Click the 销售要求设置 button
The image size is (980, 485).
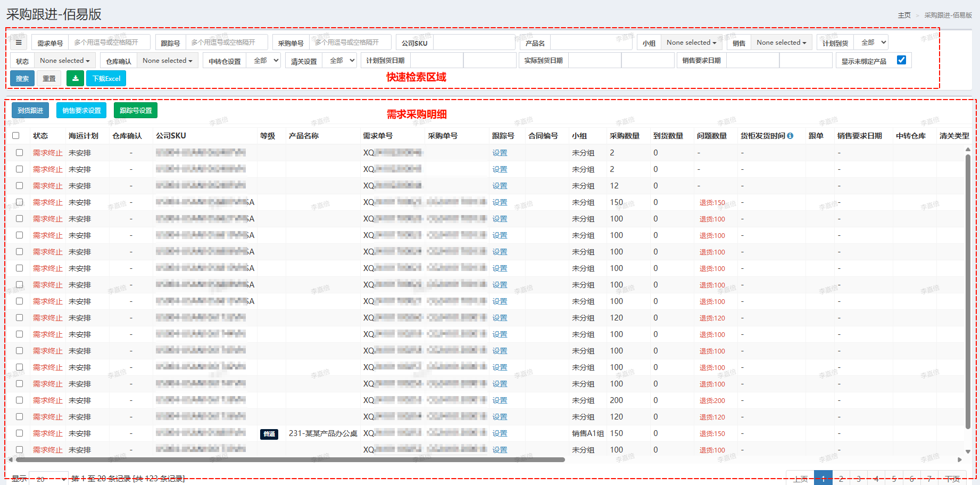(81, 110)
